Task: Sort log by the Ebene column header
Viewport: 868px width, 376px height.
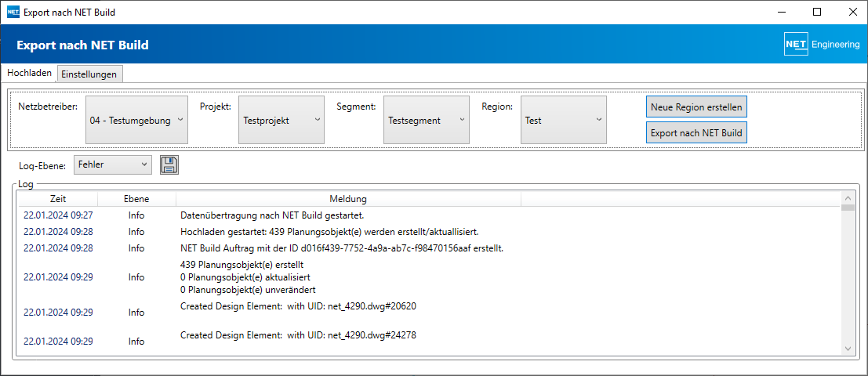Action: point(136,198)
